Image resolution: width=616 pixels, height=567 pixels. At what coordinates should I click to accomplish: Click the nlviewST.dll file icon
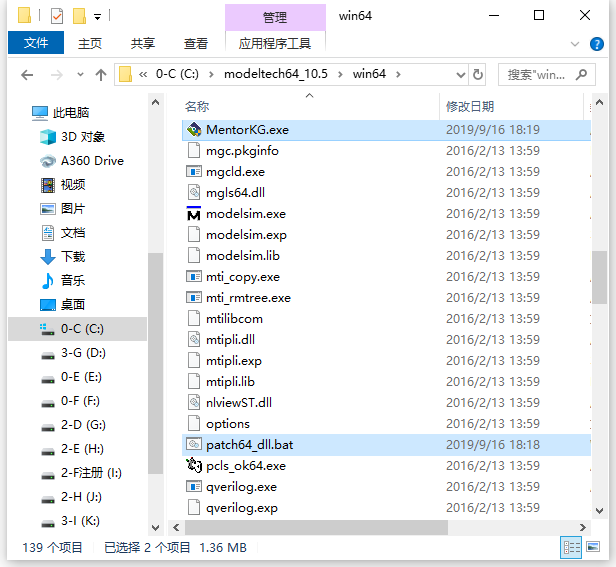coord(194,403)
